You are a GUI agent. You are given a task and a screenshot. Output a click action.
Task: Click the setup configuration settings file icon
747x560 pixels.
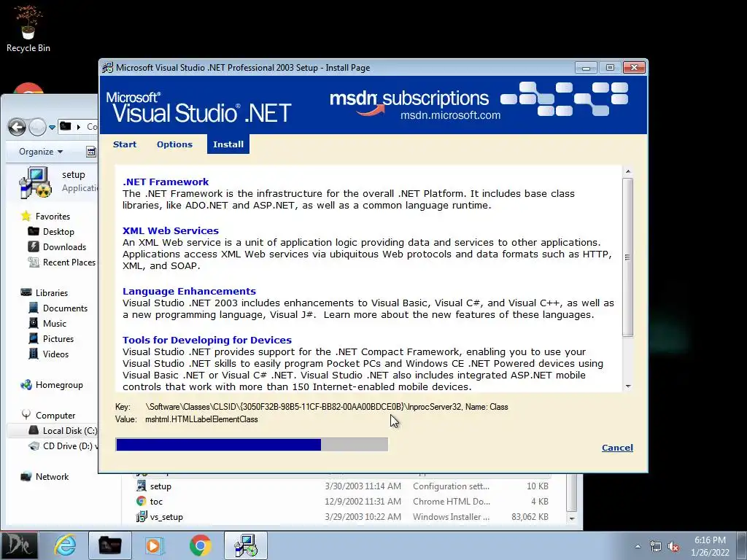click(141, 486)
